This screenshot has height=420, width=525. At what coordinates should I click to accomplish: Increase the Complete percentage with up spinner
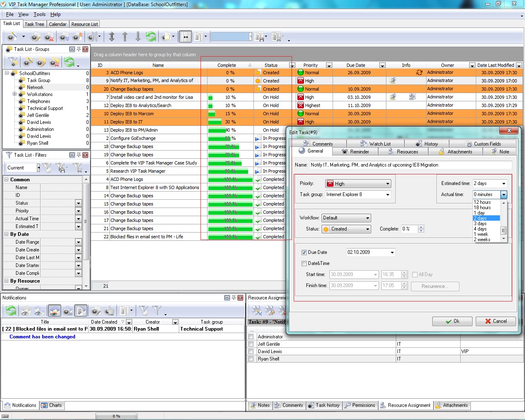421,227
